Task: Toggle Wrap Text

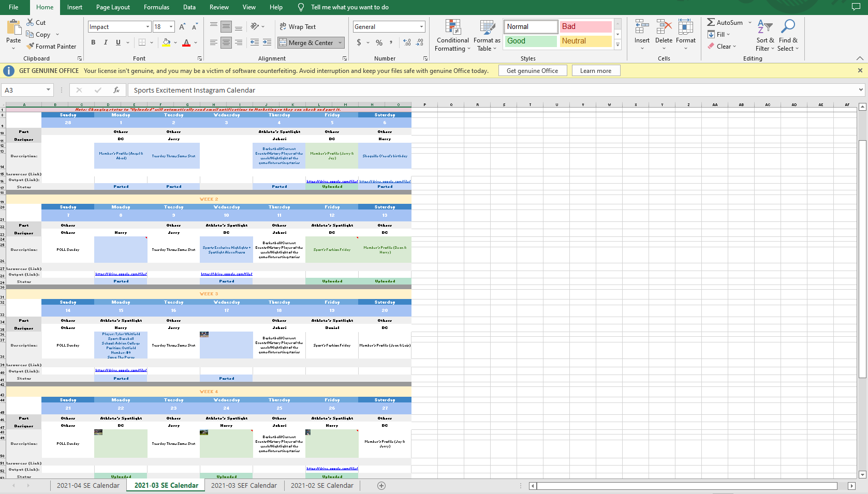Action: point(298,27)
